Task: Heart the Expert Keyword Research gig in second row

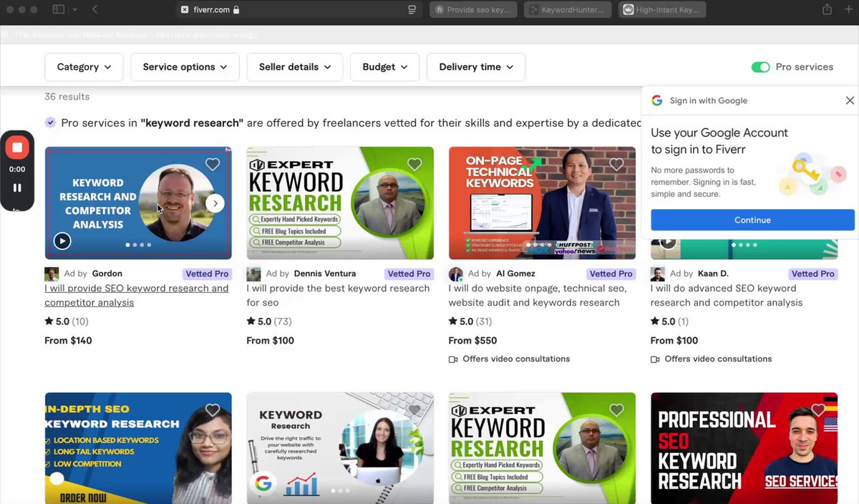Action: coord(616,410)
